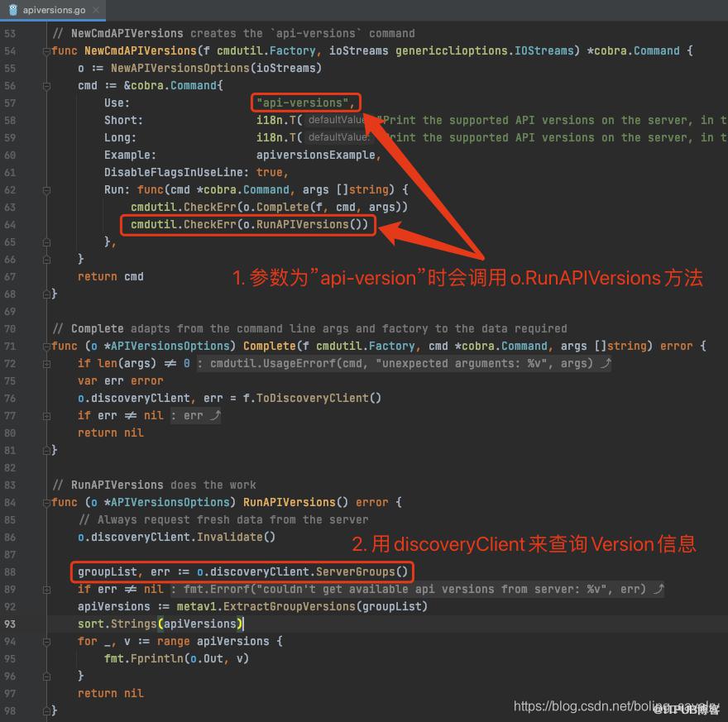The image size is (728, 722).
Task: Collapse the cobra.Command struct at line 56
Action: [46, 86]
